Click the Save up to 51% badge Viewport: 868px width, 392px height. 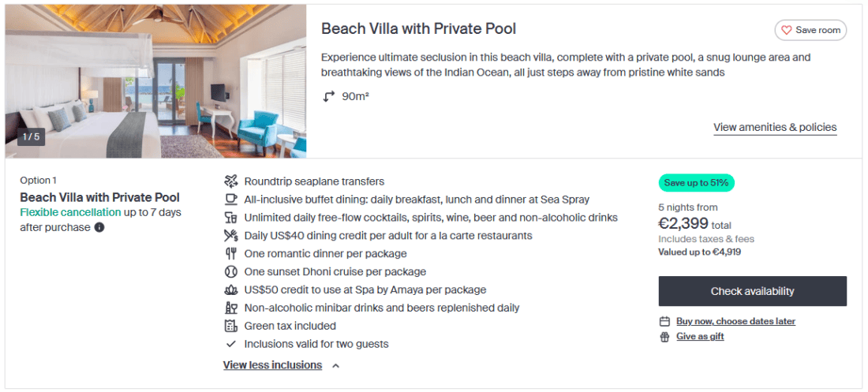[x=696, y=183]
